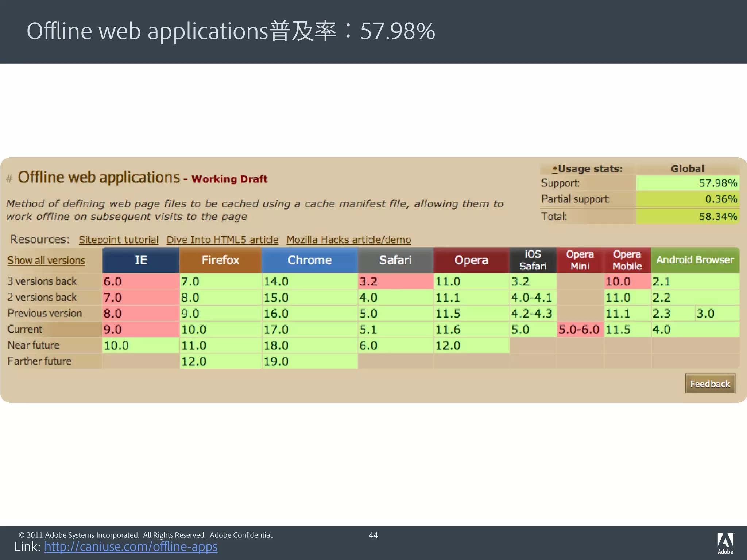Click the Current row label
747x560 pixels.
pyautogui.click(x=25, y=329)
